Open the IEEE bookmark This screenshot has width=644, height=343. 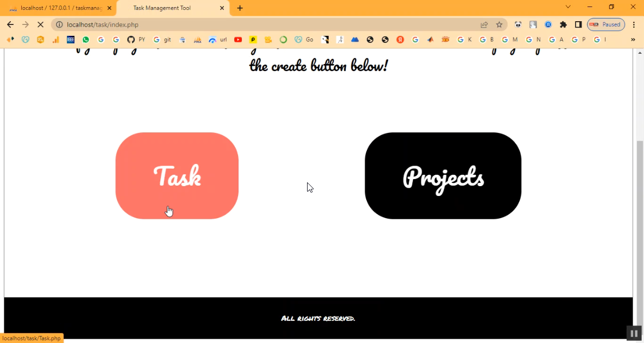tap(71, 40)
